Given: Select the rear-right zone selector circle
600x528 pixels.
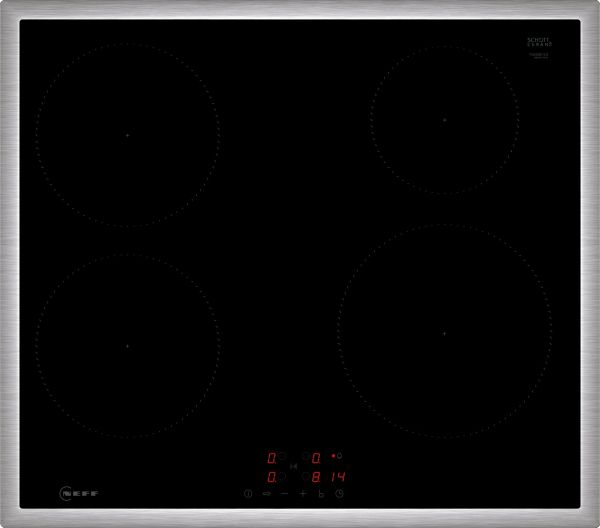Looking at the screenshot, I should pyautogui.click(x=305, y=457).
